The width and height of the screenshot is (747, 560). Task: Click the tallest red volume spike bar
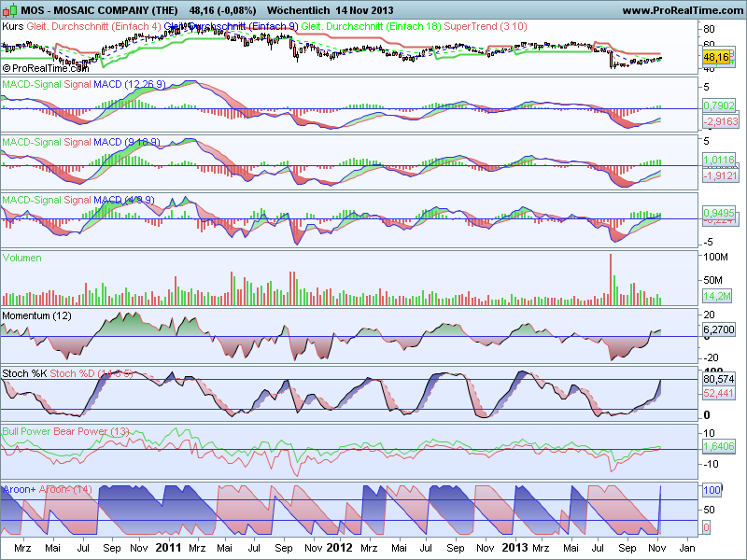coord(611,279)
